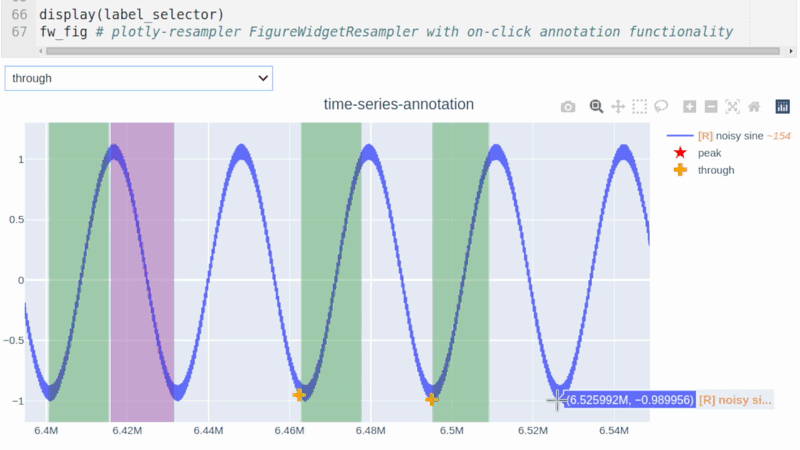This screenshot has width=800, height=450.
Task: Click the Zoom out minus icon
Action: coord(711,107)
